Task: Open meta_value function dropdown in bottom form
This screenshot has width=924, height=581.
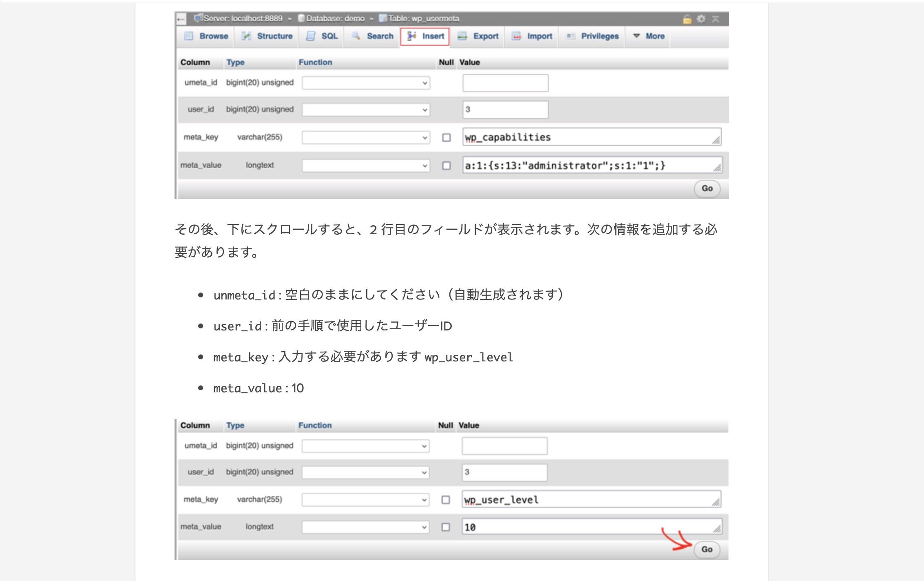Action: click(x=365, y=527)
